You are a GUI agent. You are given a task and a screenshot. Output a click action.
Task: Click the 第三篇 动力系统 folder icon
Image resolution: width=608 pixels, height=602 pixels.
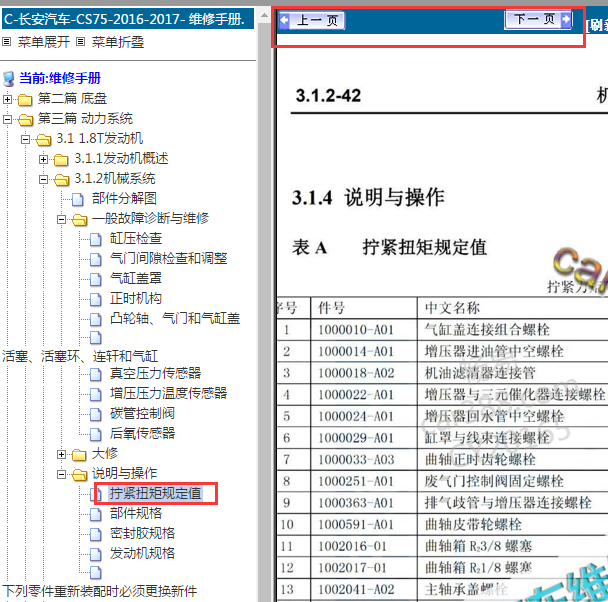pyautogui.click(x=26, y=120)
